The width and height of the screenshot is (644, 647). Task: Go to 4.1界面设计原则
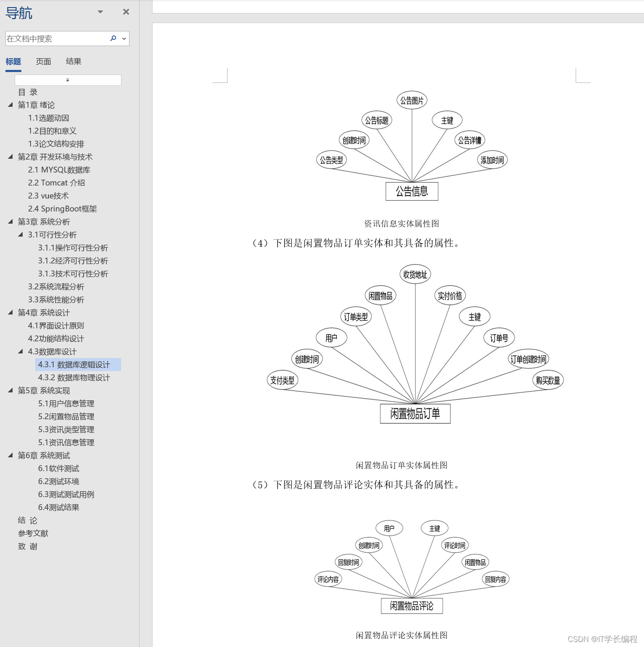[x=56, y=326]
